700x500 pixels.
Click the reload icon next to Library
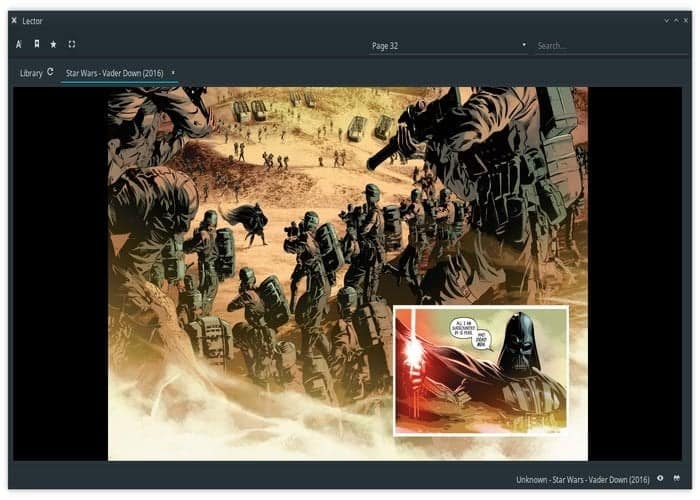tap(50, 72)
